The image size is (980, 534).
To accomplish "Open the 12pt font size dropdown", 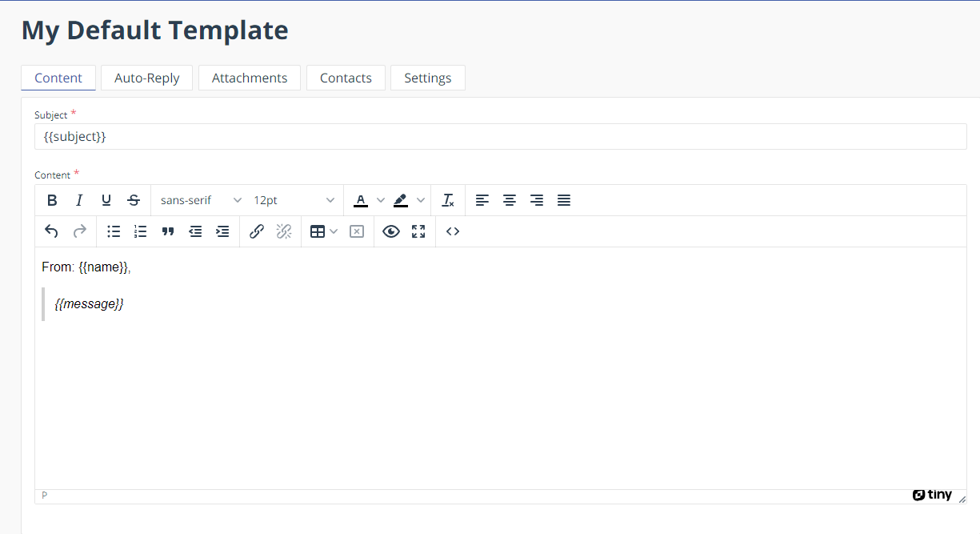I will point(292,200).
